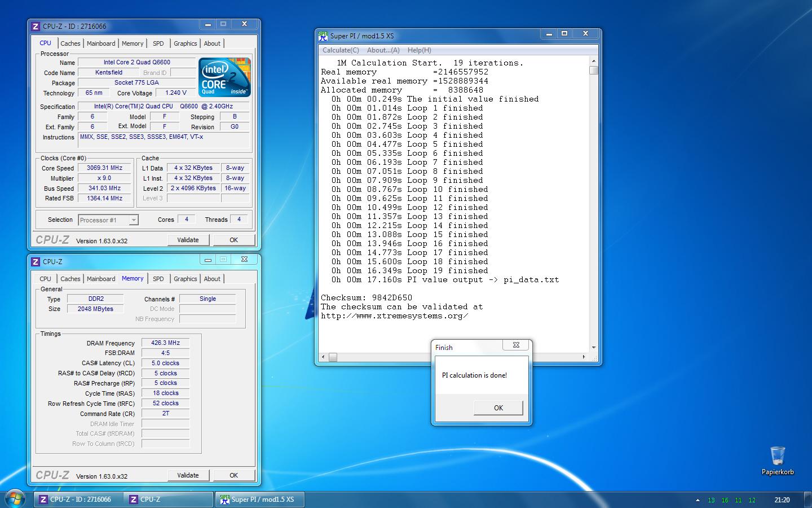812x508 pixels.
Task: Click Validate in the top CPU-Z window
Action: (188, 240)
